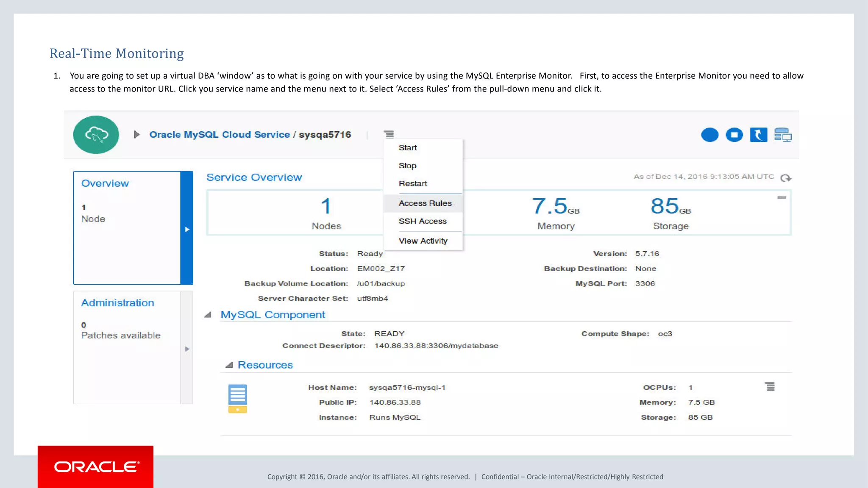Click the Service Overview heading
This screenshot has width=868, height=488.
[254, 177]
